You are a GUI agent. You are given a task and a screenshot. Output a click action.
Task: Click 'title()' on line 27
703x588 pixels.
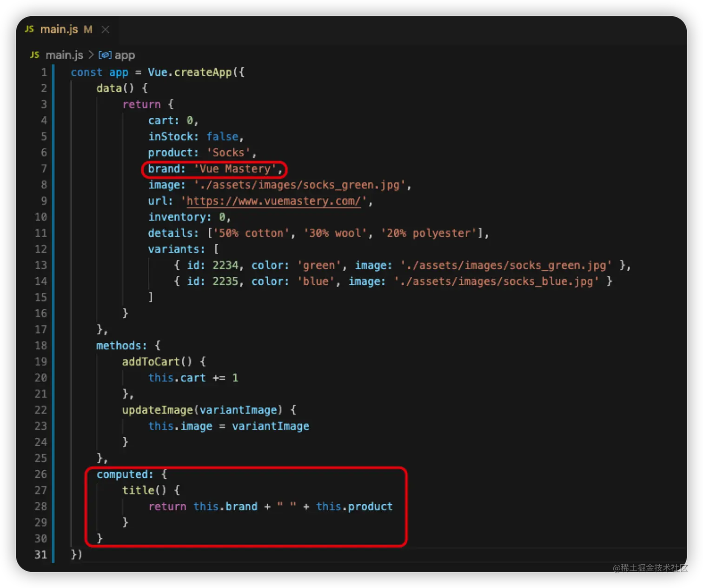tap(145, 490)
